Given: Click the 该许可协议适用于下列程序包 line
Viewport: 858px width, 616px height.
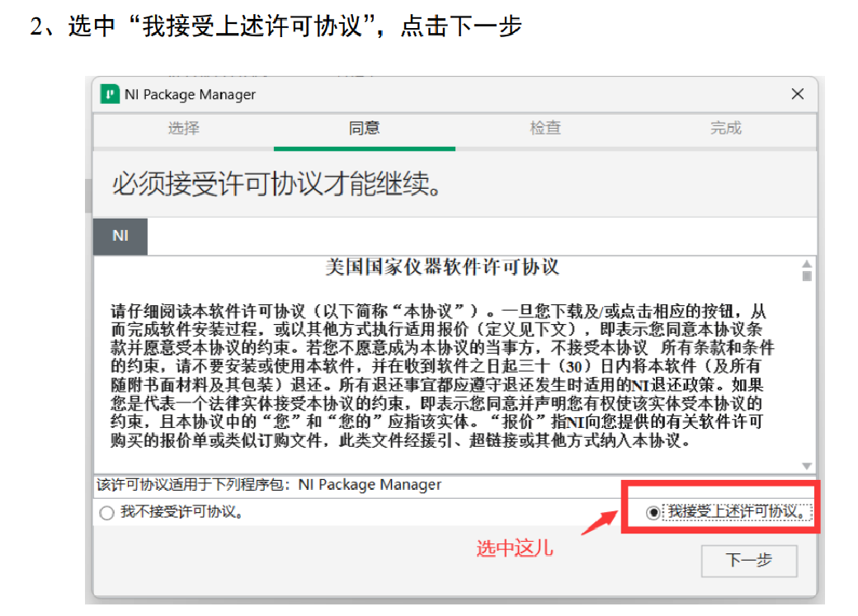Looking at the screenshot, I should click(x=269, y=485).
